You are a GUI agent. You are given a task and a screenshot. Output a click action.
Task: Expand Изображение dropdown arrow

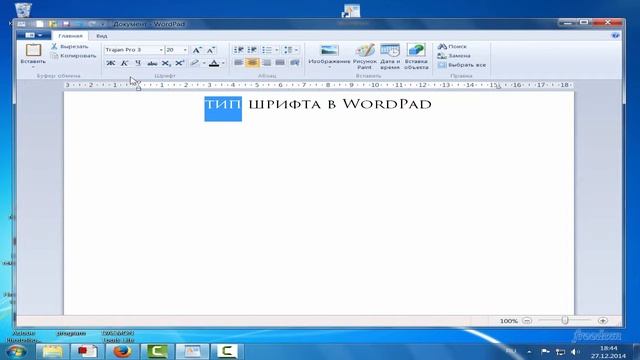click(x=329, y=67)
